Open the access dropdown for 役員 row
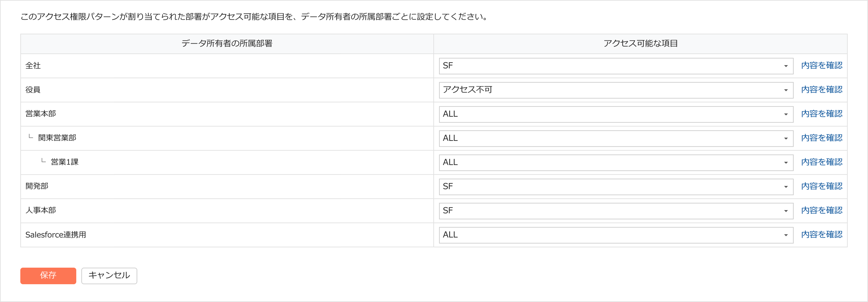 (x=616, y=90)
